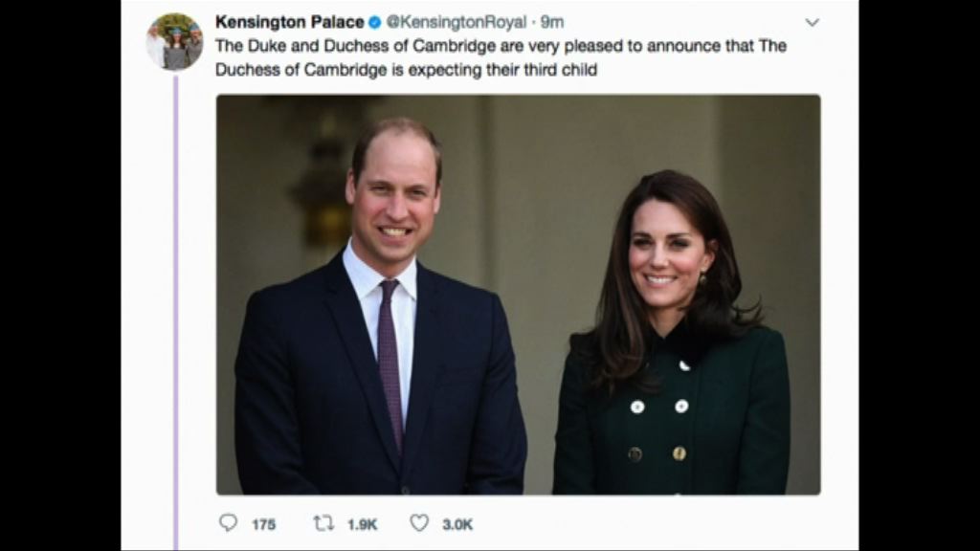Click the heart icon to unlike later
The height and width of the screenshot is (551, 980).
click(x=417, y=523)
